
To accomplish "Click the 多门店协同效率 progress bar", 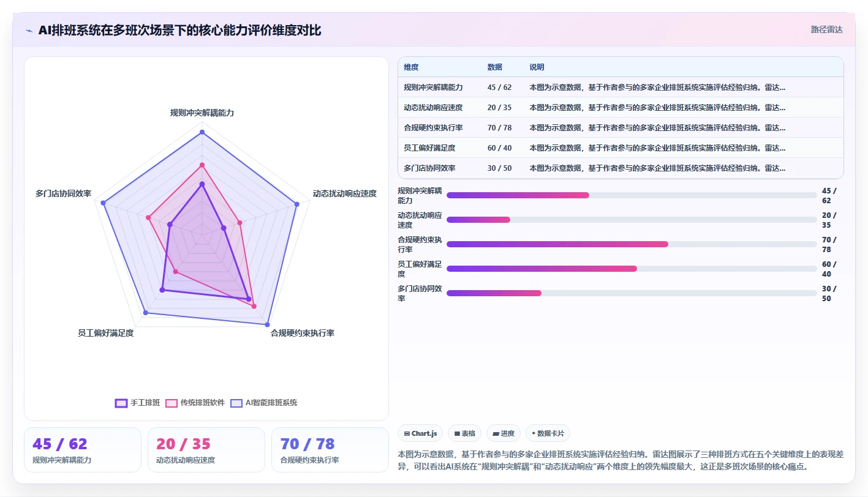I will click(x=632, y=293).
